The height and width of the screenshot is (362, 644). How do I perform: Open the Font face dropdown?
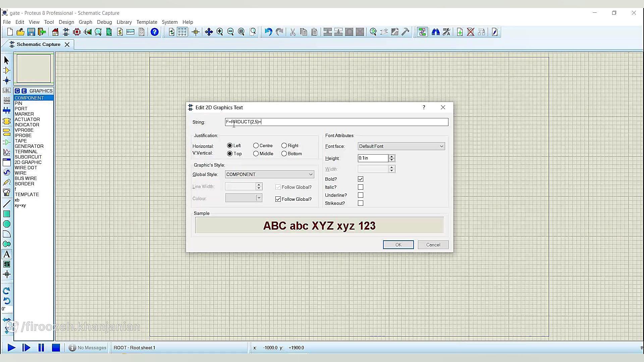tap(401, 146)
